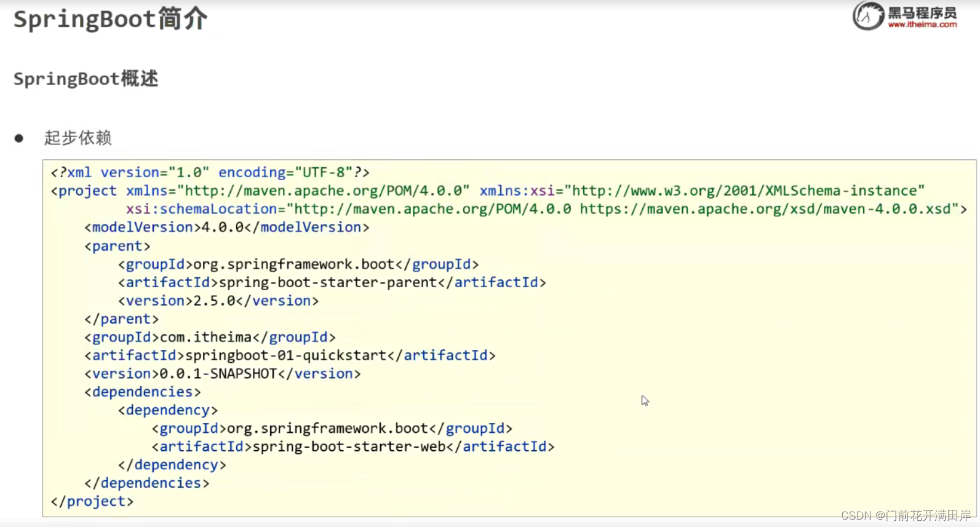Click the 'springboot-01-quickstart' artifactId line

tap(290, 355)
